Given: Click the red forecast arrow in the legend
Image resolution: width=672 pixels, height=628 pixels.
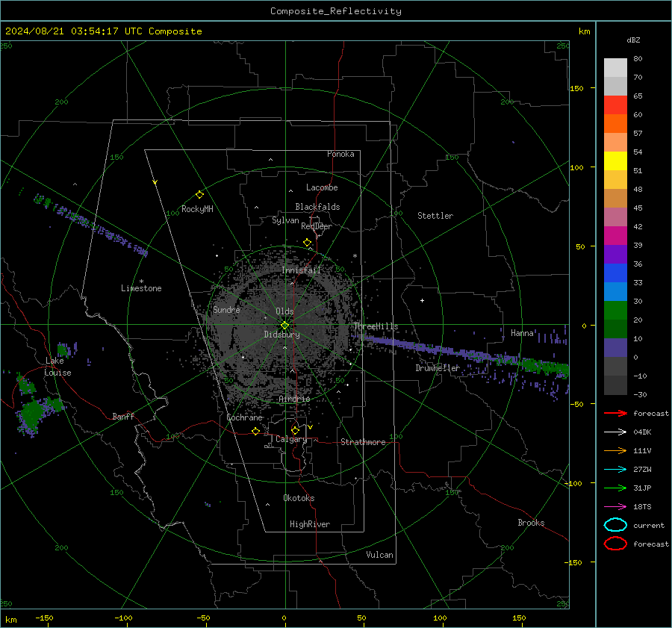Looking at the screenshot, I should pos(615,413).
